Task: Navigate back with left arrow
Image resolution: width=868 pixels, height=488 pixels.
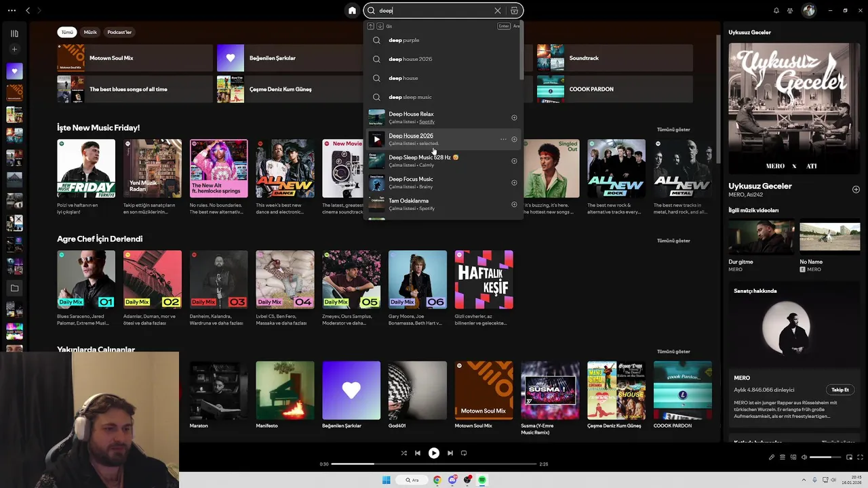Action: pos(28,10)
